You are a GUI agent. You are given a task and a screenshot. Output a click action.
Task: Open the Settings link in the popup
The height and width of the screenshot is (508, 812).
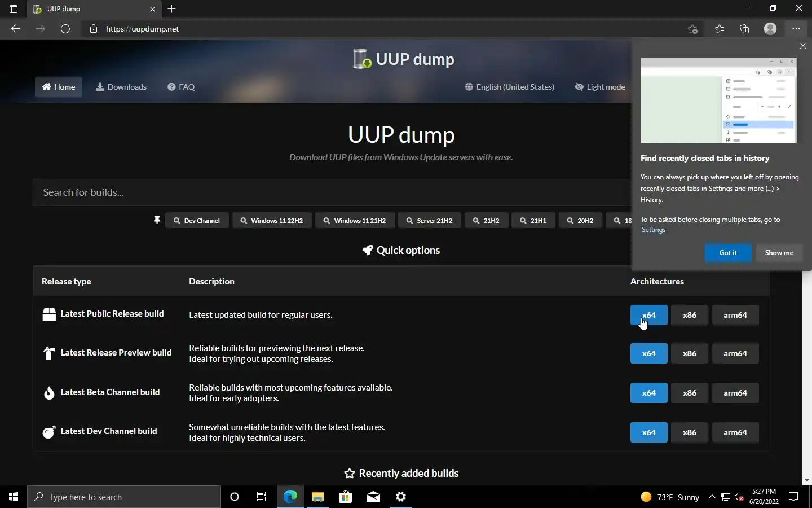tap(654, 230)
